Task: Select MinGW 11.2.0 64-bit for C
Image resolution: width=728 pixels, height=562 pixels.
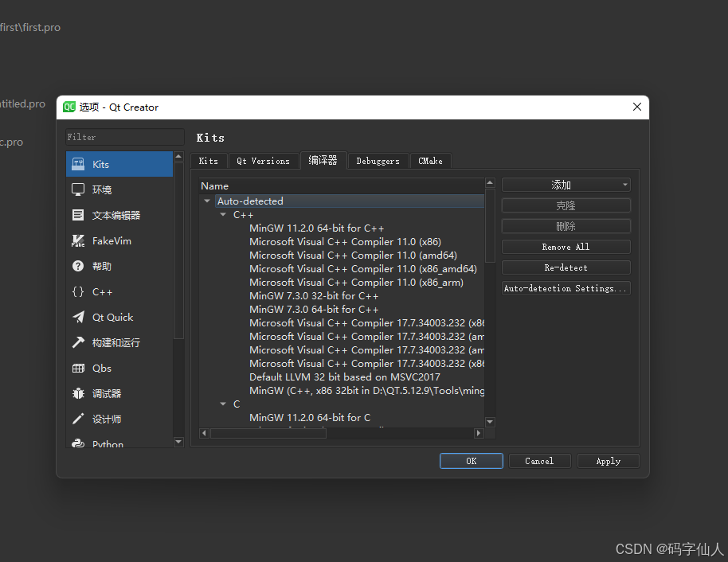Action: [310, 417]
